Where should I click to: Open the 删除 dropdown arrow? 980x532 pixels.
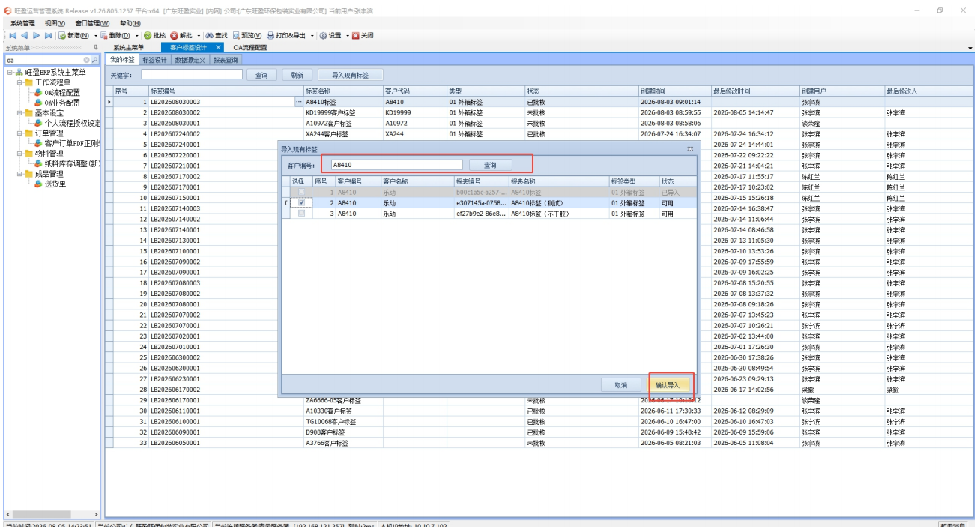pos(136,35)
